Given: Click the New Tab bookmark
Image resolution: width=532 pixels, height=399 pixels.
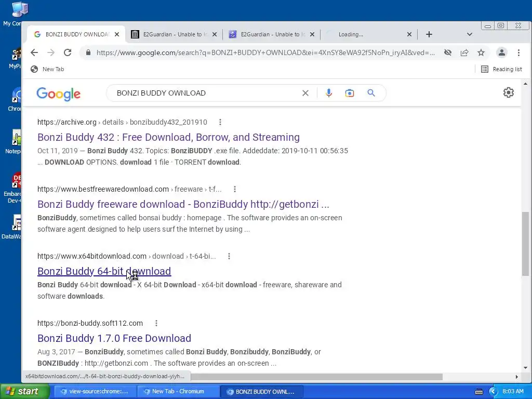Looking at the screenshot, I should (47, 69).
